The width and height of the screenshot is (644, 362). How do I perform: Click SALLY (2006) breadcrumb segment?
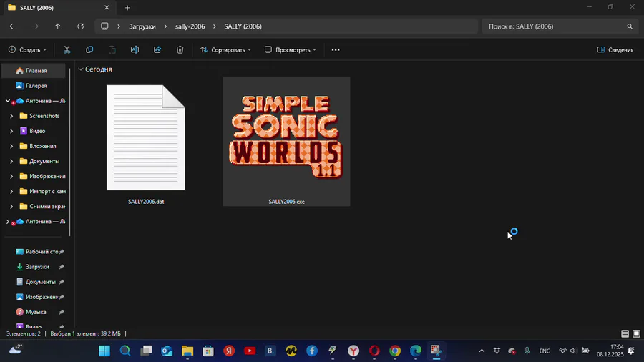[x=243, y=26]
